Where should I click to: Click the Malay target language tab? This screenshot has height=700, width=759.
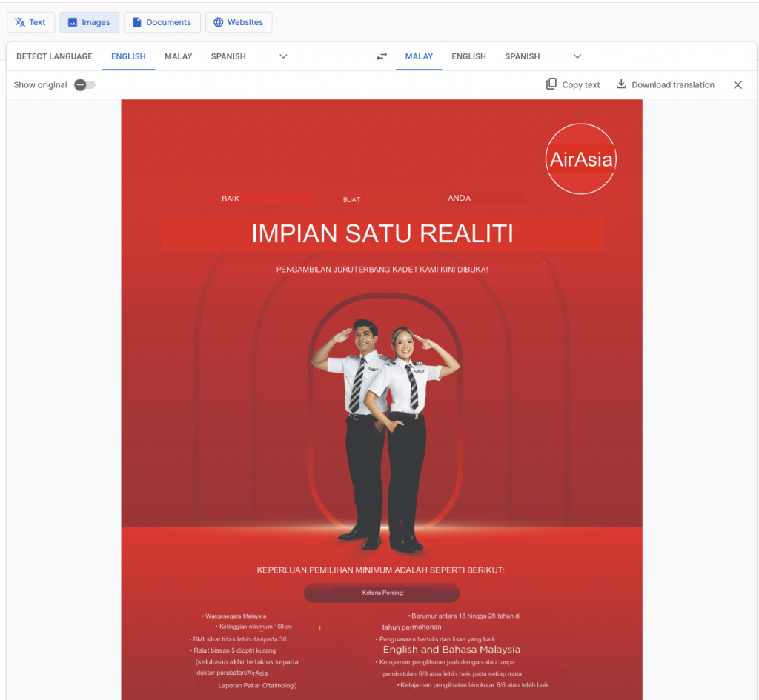[x=419, y=56]
